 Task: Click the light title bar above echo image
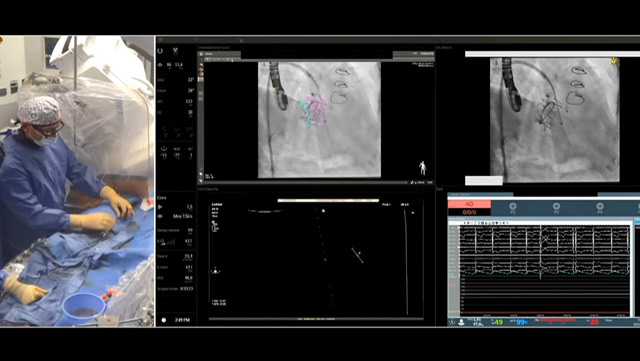click(x=328, y=201)
